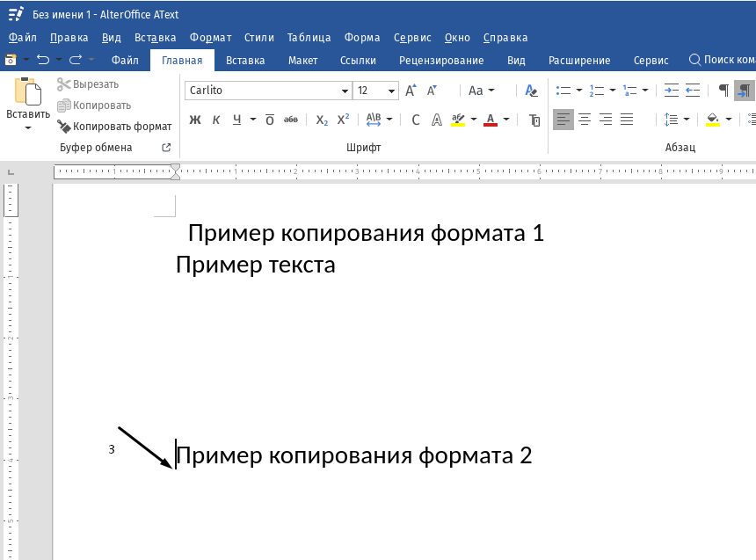Click the magnifier Search commands icon
Viewport: 756px width, 560px height.
click(694, 60)
